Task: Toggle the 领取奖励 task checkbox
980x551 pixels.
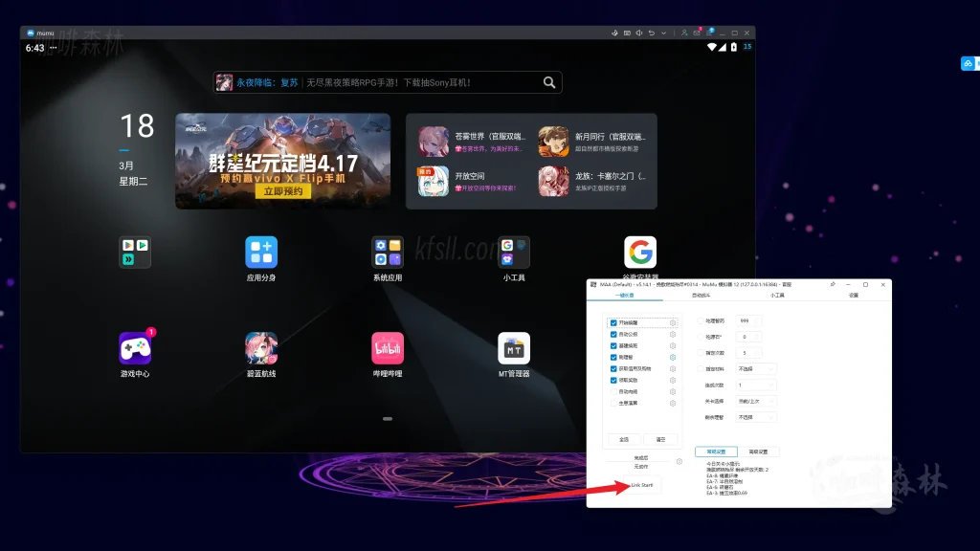Action: [613, 380]
